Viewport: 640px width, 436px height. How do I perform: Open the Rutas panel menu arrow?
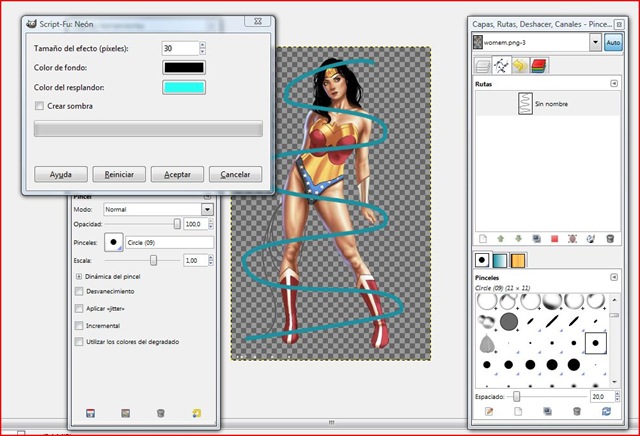point(614,84)
